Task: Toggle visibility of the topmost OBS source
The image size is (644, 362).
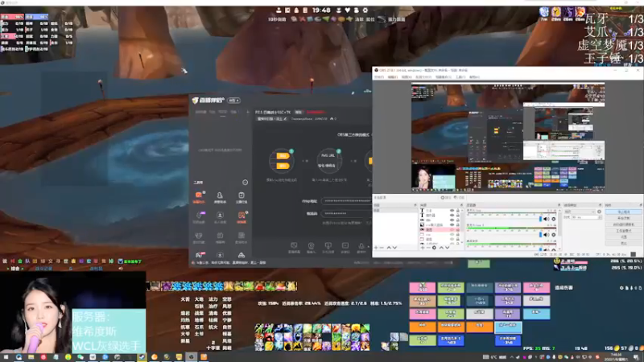Action: point(452,211)
